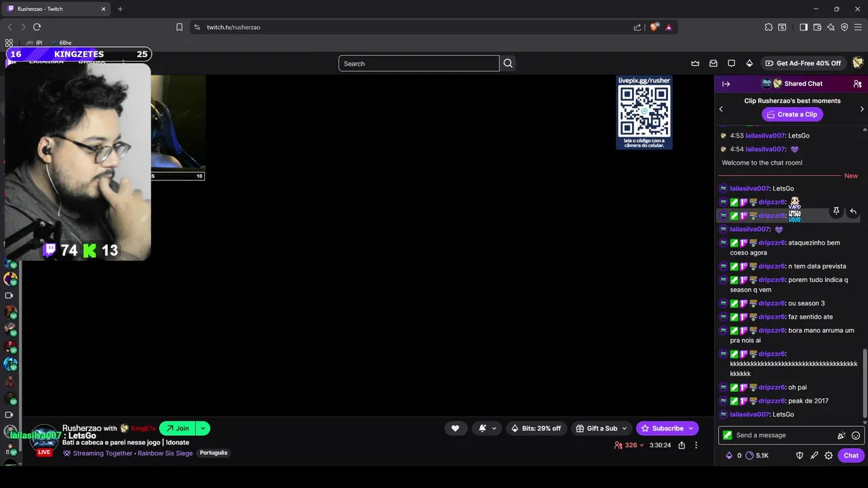Click the Português language tag
The image size is (868, 488).
pos(214,453)
